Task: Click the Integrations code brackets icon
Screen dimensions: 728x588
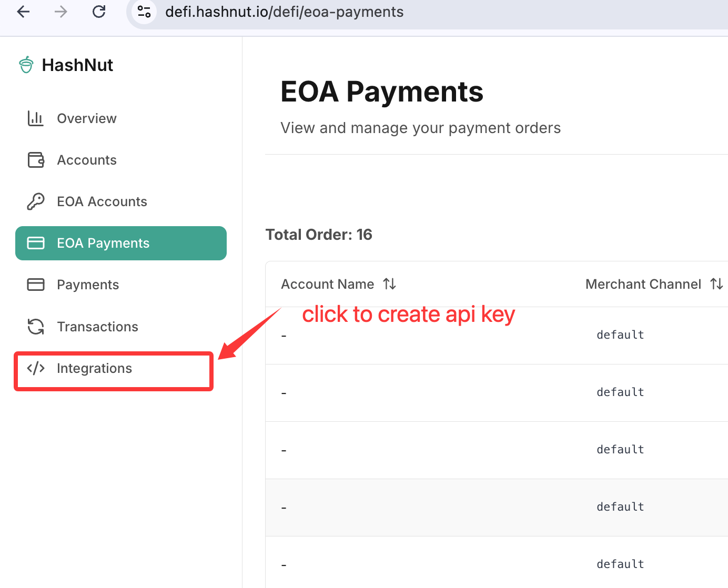Action: click(x=36, y=368)
